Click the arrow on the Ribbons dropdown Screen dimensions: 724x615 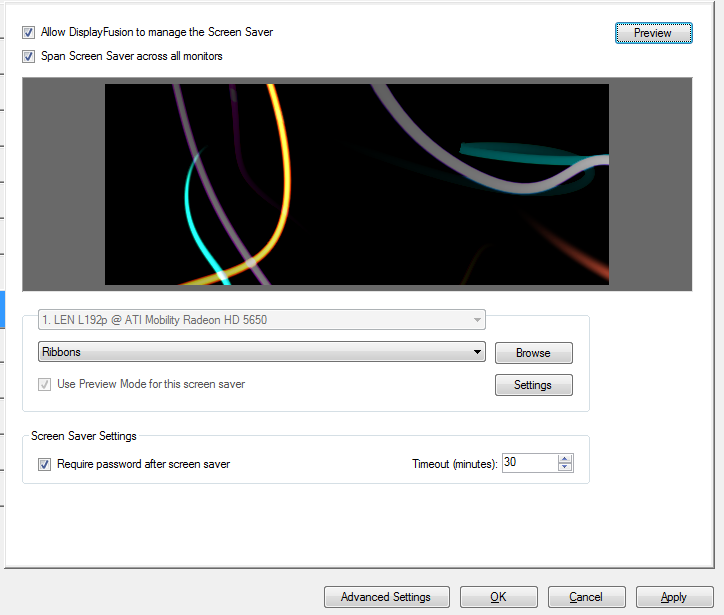(476, 353)
